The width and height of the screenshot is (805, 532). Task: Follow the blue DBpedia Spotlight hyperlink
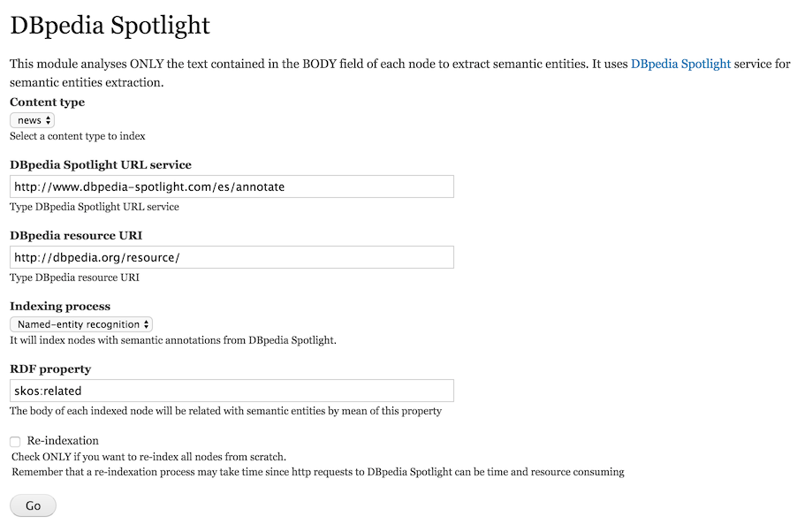coord(680,63)
